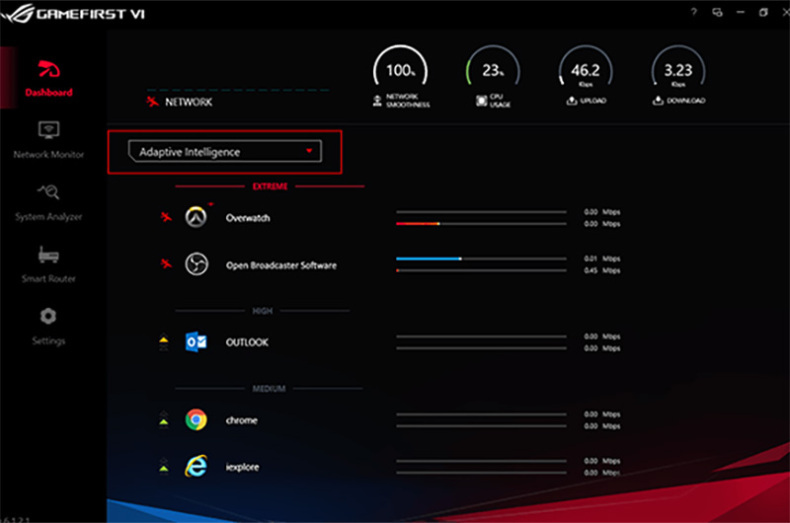Viewport: 790px width, 523px height.
Task: Click the HIGH priority group header
Action: click(x=262, y=311)
